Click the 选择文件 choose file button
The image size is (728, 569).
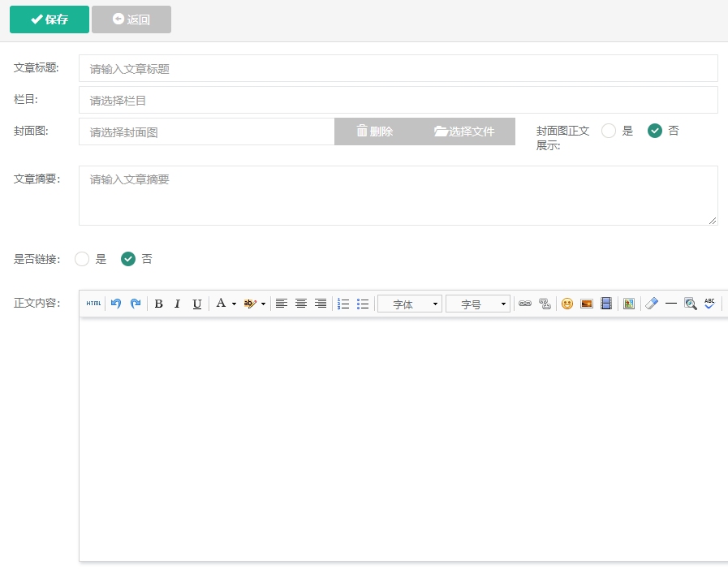(465, 131)
